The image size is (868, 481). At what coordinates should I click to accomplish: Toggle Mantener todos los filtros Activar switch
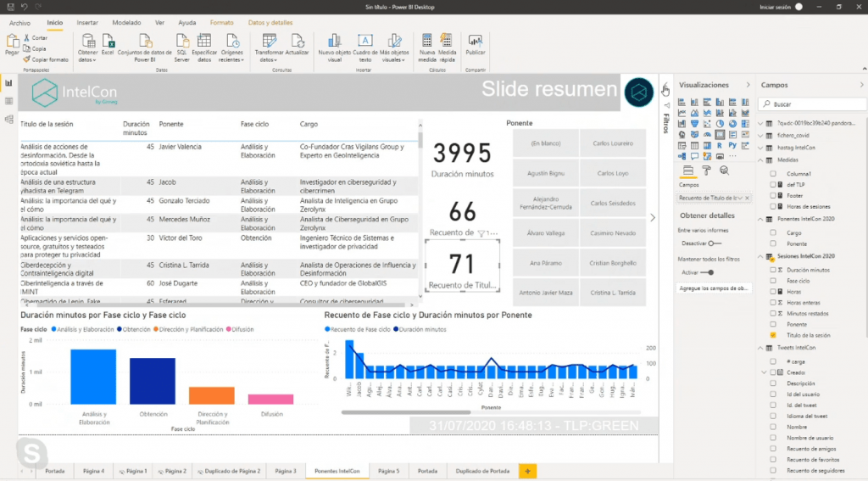point(707,272)
